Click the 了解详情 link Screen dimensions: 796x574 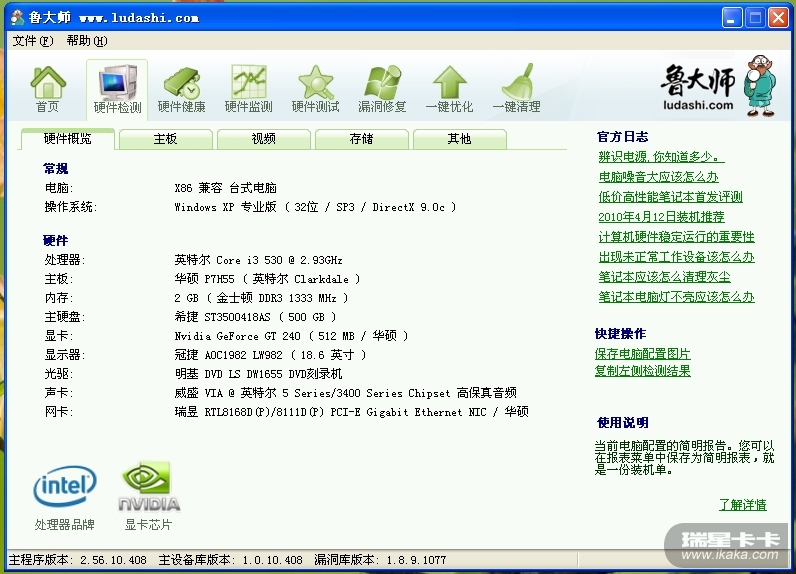point(743,504)
